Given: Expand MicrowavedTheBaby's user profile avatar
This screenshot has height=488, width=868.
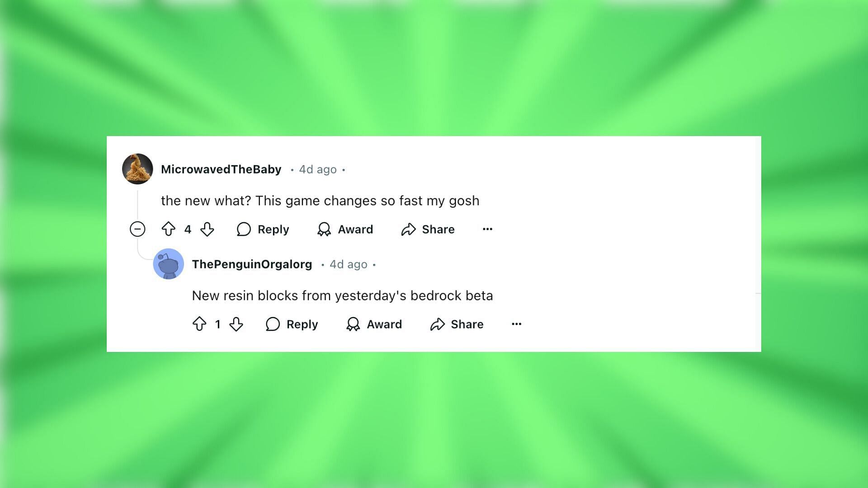Looking at the screenshot, I should 137,169.
